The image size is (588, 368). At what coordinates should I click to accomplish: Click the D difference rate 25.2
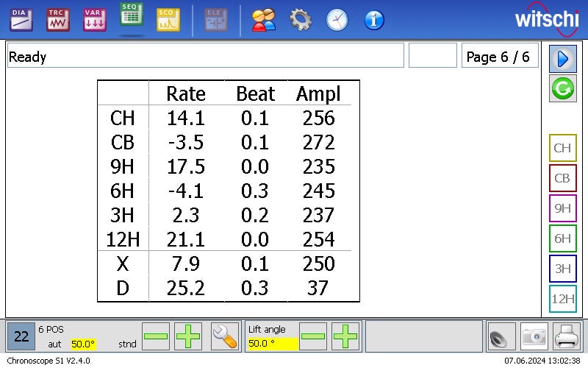tap(186, 288)
